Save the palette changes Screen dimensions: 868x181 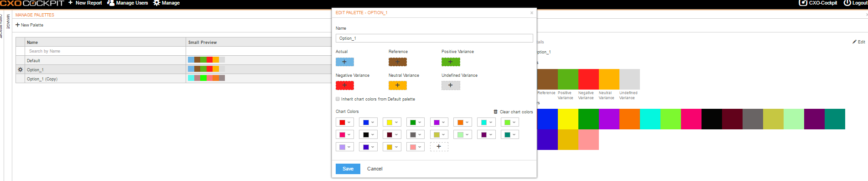pos(348,169)
